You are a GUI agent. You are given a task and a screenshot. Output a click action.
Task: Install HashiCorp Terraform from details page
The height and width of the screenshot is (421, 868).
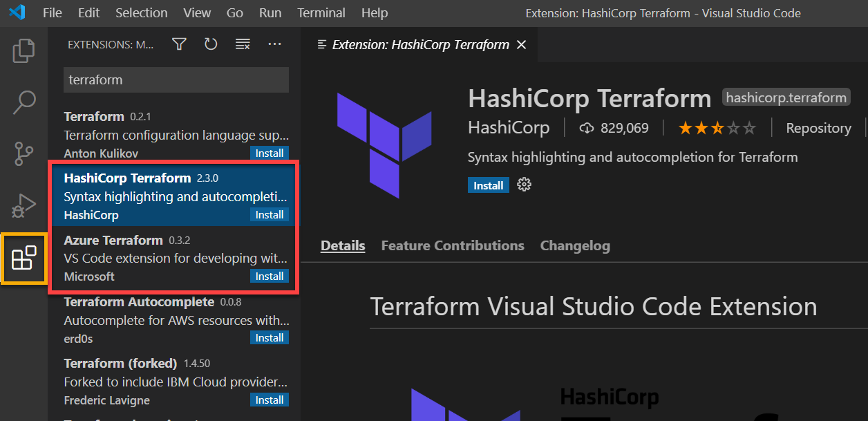[488, 185]
